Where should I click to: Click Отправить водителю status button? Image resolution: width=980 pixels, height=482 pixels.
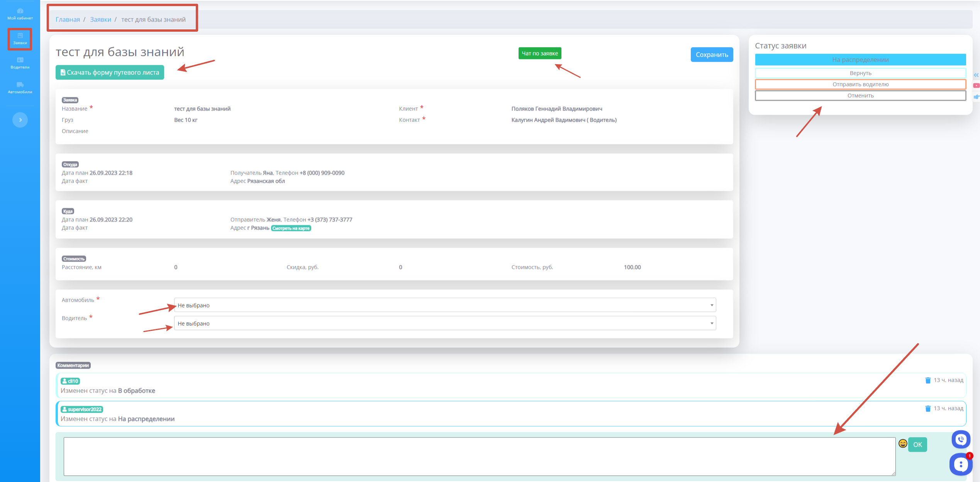click(x=860, y=84)
